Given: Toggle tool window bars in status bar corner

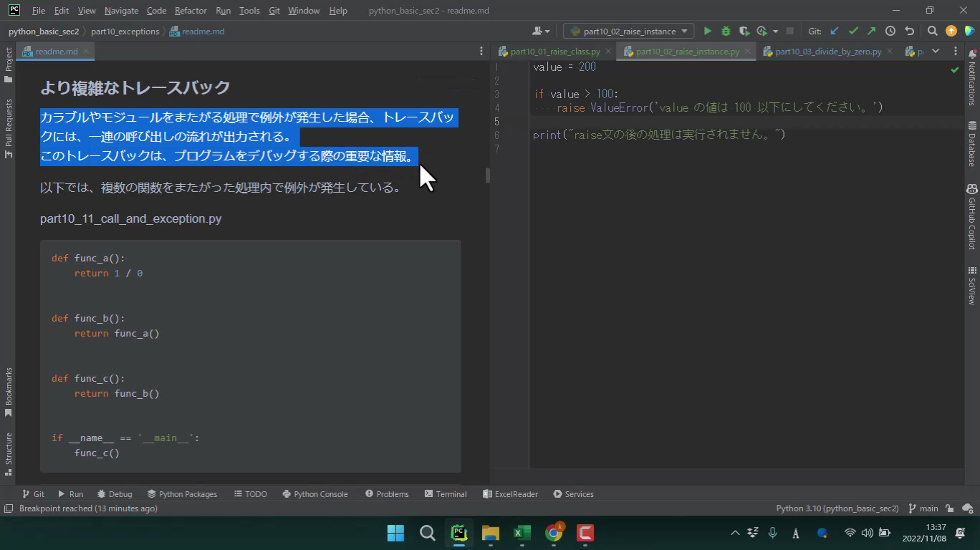Looking at the screenshot, I should pyautogui.click(x=9, y=508).
